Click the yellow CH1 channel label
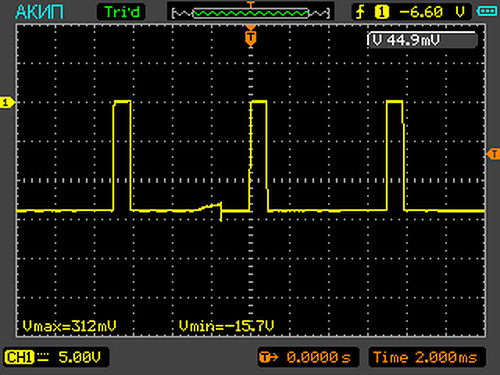The image size is (500, 375). 19,357
